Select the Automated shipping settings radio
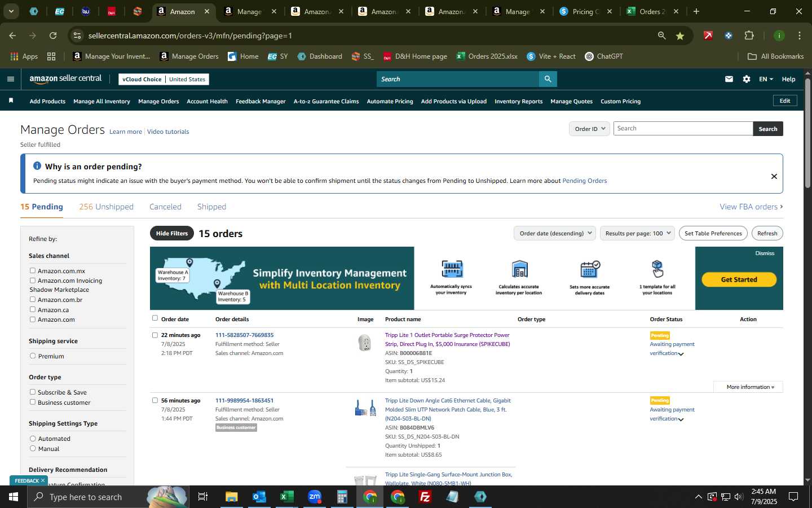The width and height of the screenshot is (812, 508). click(x=33, y=439)
